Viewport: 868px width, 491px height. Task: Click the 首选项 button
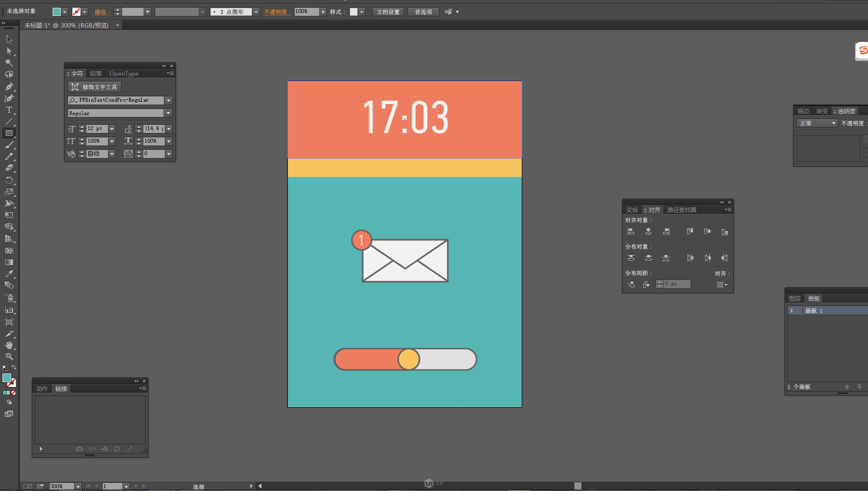point(423,12)
